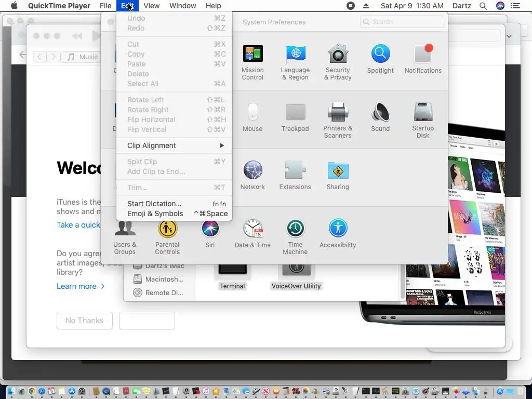Open the Window menu
Image resolution: width=532 pixels, height=399 pixels.
[182, 6]
